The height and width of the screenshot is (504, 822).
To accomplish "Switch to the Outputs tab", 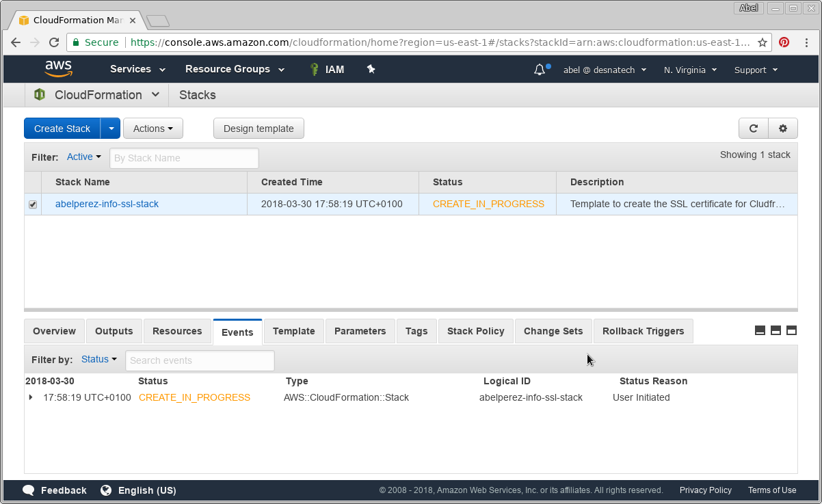I will [x=114, y=331].
